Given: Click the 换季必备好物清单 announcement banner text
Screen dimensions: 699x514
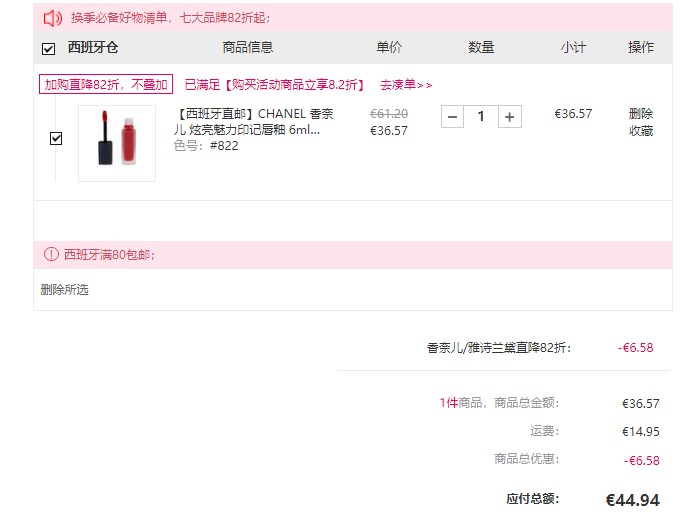Looking at the screenshot, I should click(170, 18).
